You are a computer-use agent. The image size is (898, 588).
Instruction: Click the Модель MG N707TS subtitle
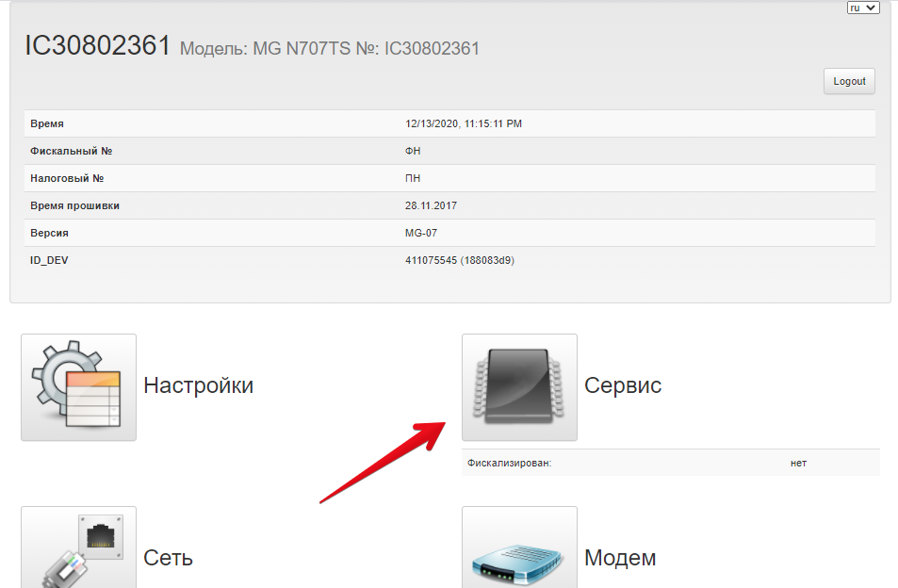click(x=330, y=48)
